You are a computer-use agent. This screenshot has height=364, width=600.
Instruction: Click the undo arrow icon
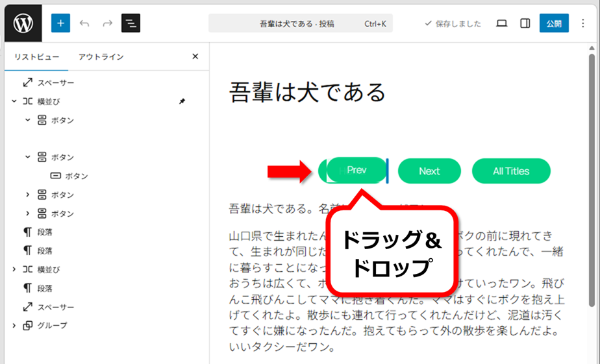click(84, 23)
